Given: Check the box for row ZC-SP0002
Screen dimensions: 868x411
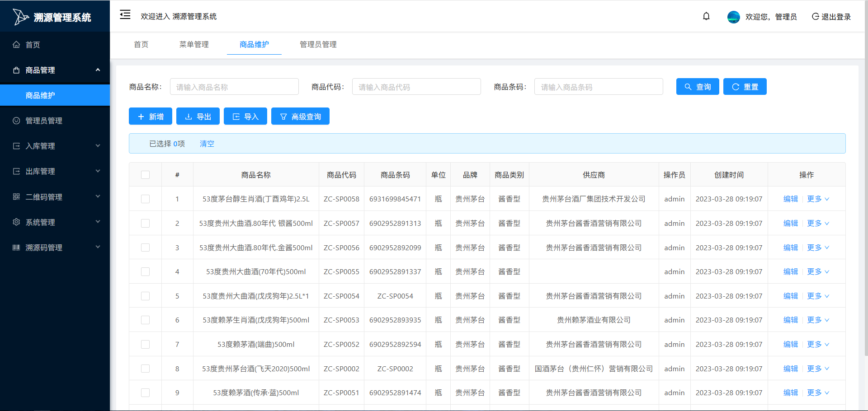Looking at the screenshot, I should [x=145, y=369].
